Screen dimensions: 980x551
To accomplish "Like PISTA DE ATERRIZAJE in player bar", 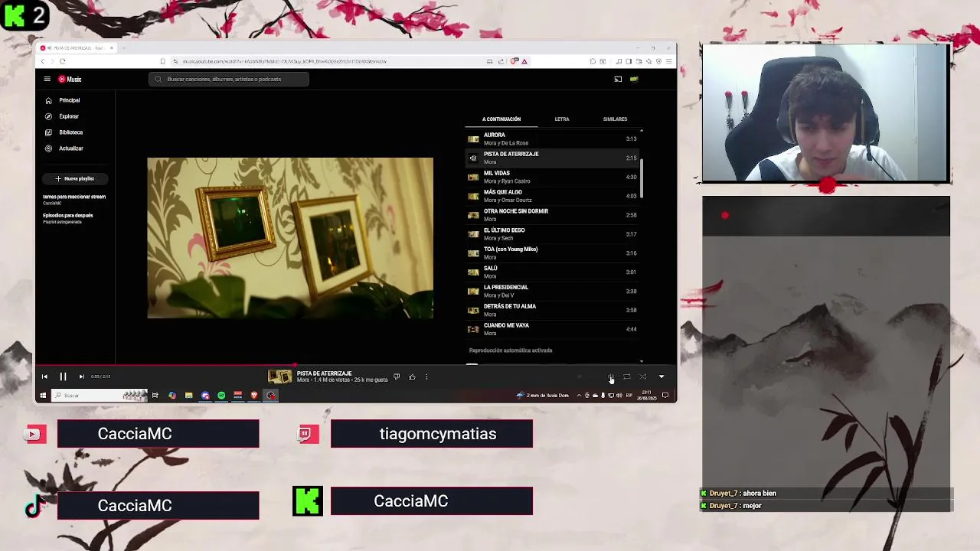I will [x=412, y=377].
